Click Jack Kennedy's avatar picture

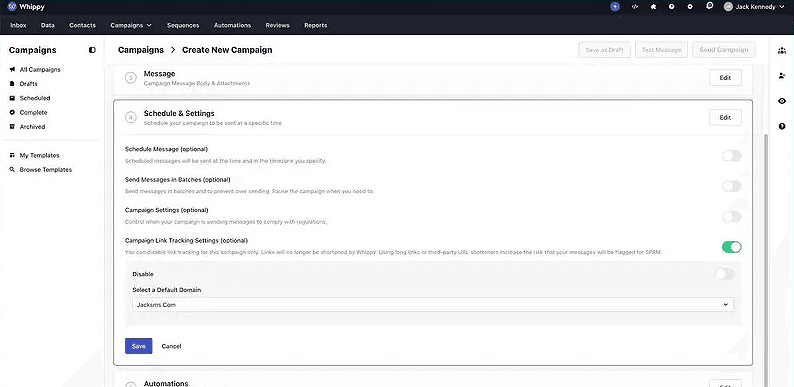(728, 7)
